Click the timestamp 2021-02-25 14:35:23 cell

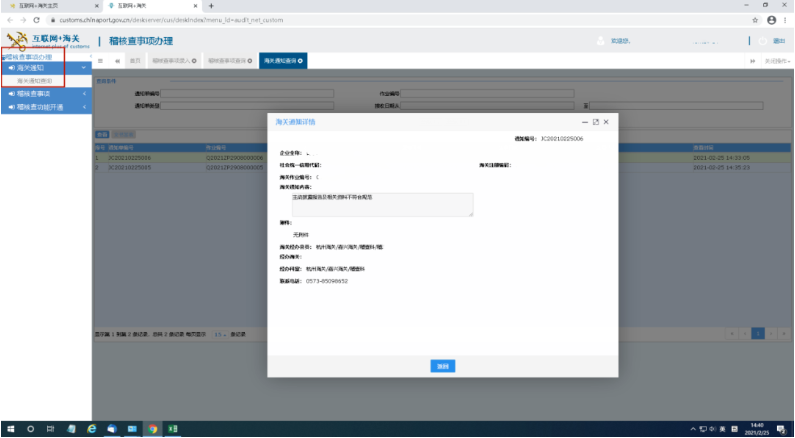(x=721, y=167)
